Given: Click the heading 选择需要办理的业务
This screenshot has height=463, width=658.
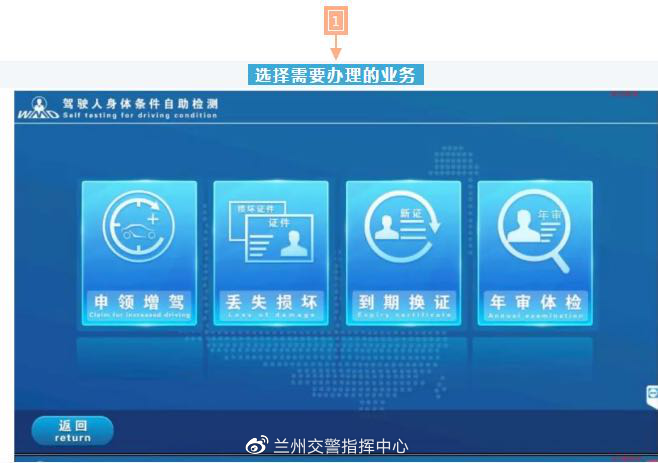Looking at the screenshot, I should point(336,75).
